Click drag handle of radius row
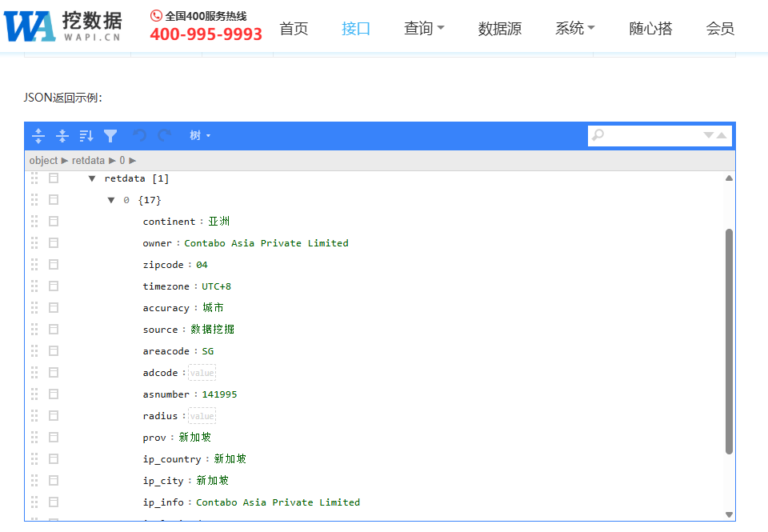 click(34, 415)
